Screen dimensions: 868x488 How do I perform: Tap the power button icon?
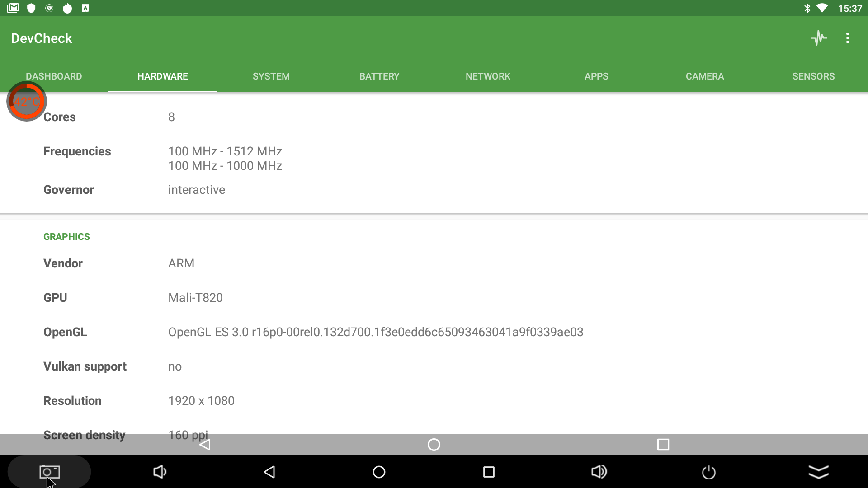(x=708, y=472)
